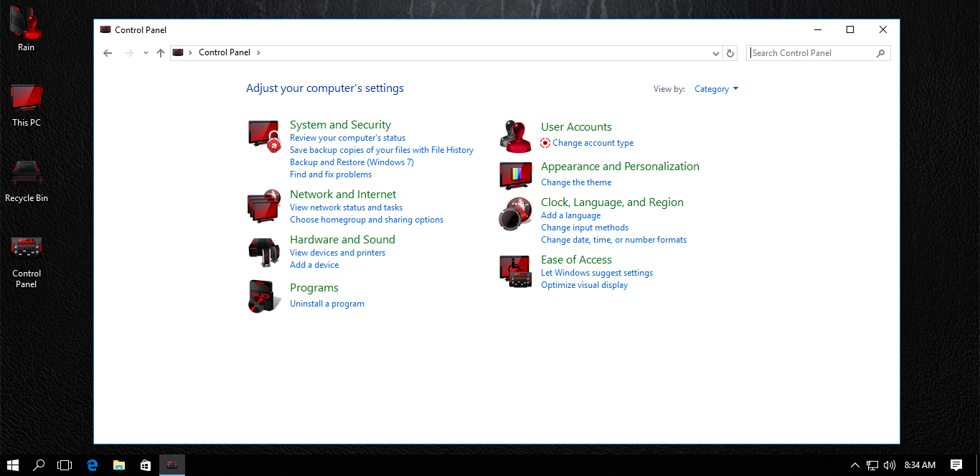This screenshot has height=476, width=980.
Task: Click the Programs heading
Action: (x=314, y=288)
